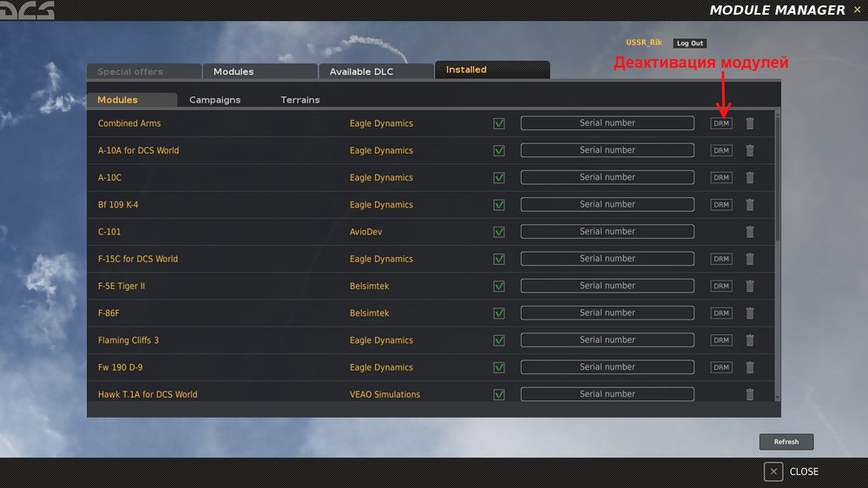The height and width of the screenshot is (488, 868).
Task: Click DRM button for F-15C for DCS World
Action: click(721, 259)
